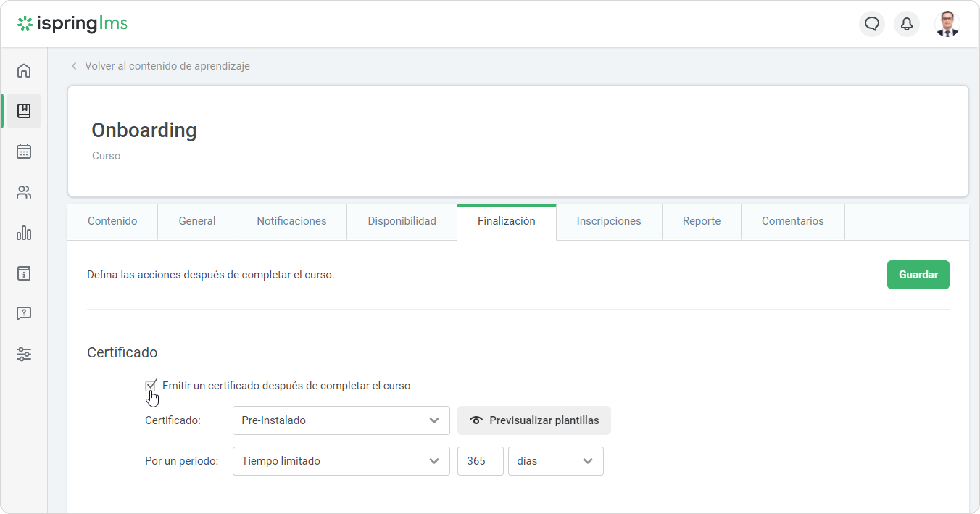Switch to the Notificaciones tab
The height and width of the screenshot is (514, 980).
pos(291,221)
